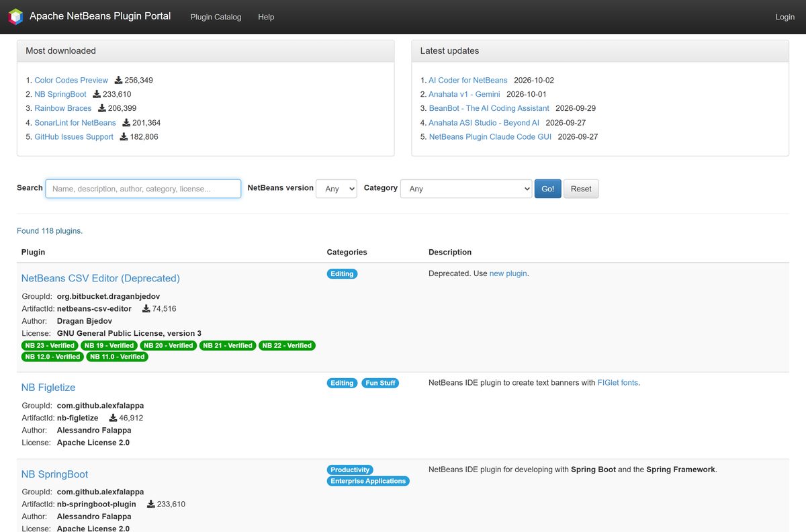806x532 pixels.
Task: Click the Productivity category badge
Action: coord(351,470)
